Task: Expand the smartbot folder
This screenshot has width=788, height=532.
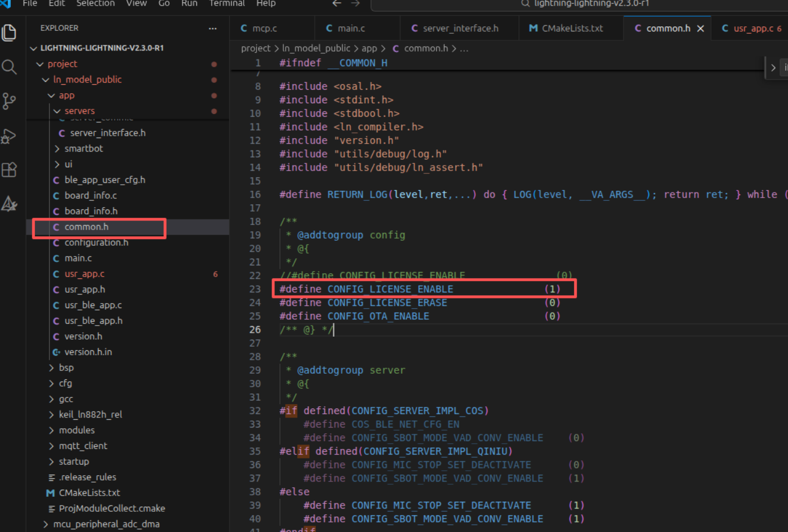Action: pos(57,149)
